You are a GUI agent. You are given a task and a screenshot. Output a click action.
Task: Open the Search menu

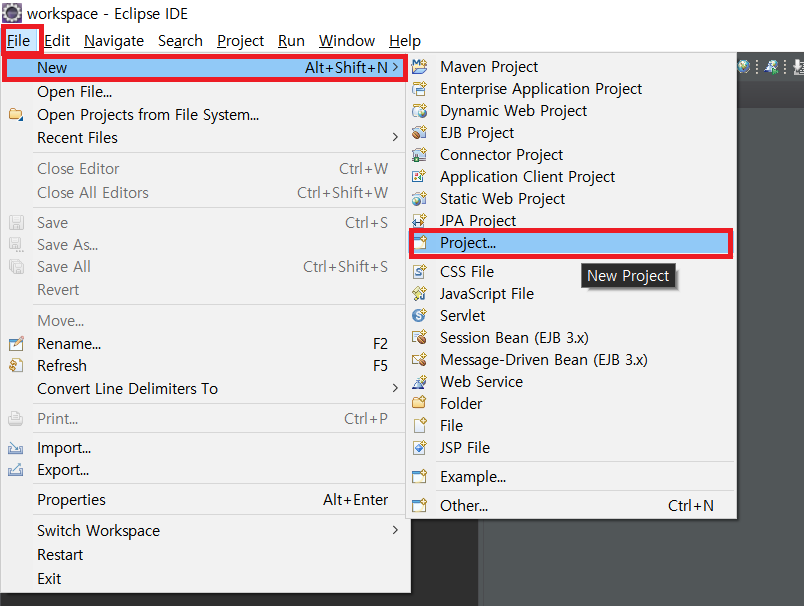[180, 41]
